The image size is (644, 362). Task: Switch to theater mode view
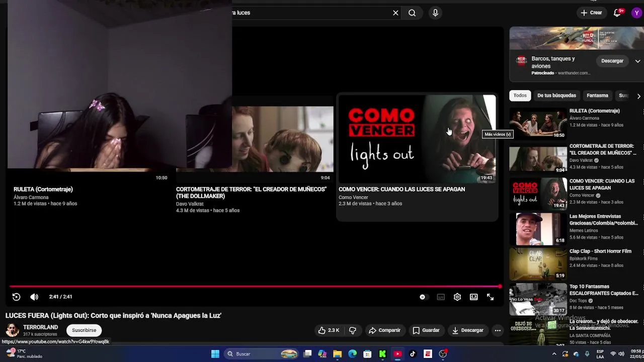click(474, 297)
